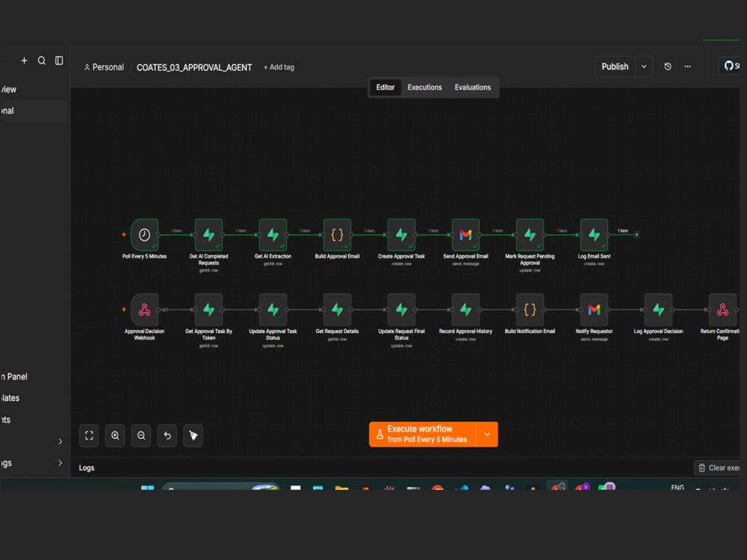The width and height of the screenshot is (747, 560).
Task: Select the Get Request Details node
Action: 338,310
